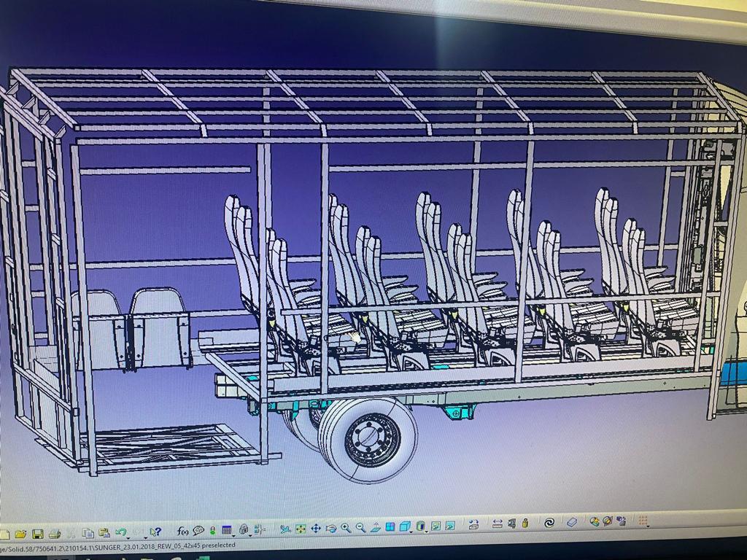
Task: Select the Shading render style cylinder icon
Action: (420, 526)
